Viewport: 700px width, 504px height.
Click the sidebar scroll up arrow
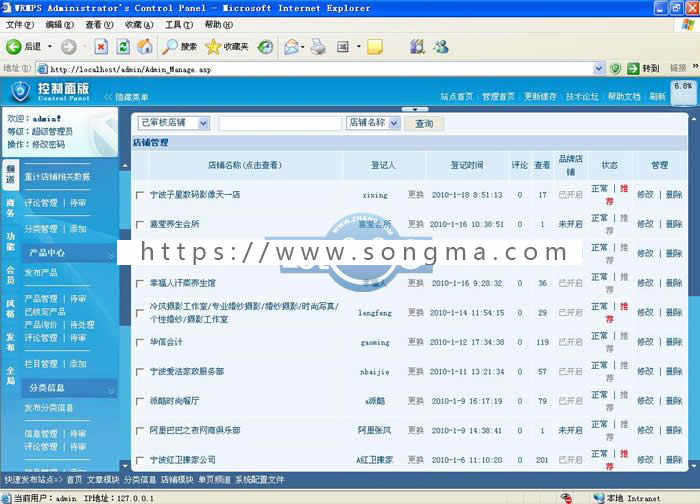125,166
